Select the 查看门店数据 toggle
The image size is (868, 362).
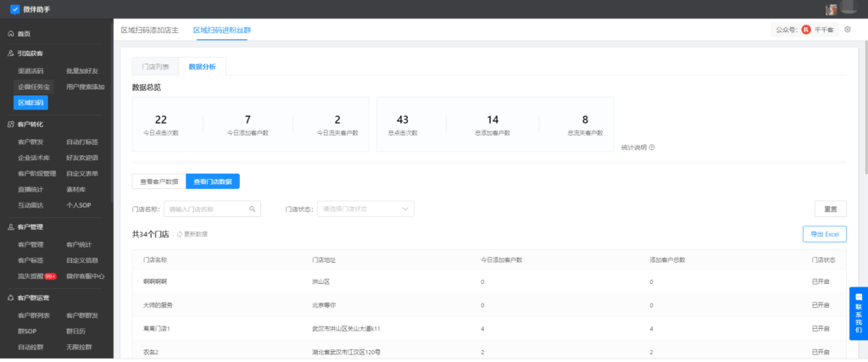pos(213,181)
